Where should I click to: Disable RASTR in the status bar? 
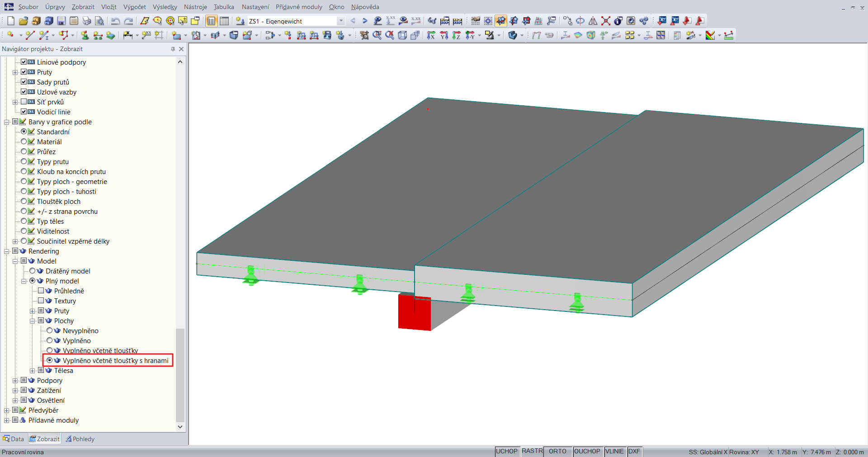pos(532,451)
